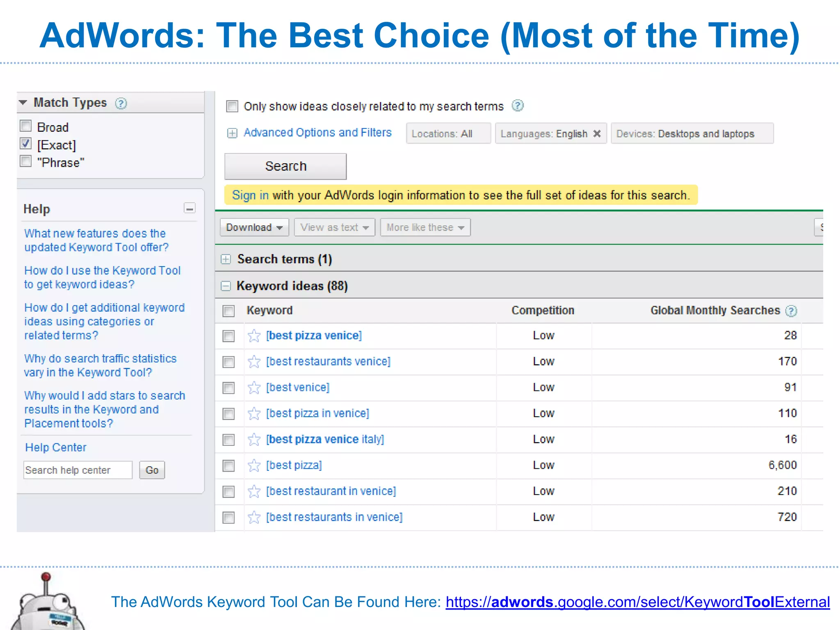
Task: Star the [best pizza] keyword
Action: click(x=254, y=466)
